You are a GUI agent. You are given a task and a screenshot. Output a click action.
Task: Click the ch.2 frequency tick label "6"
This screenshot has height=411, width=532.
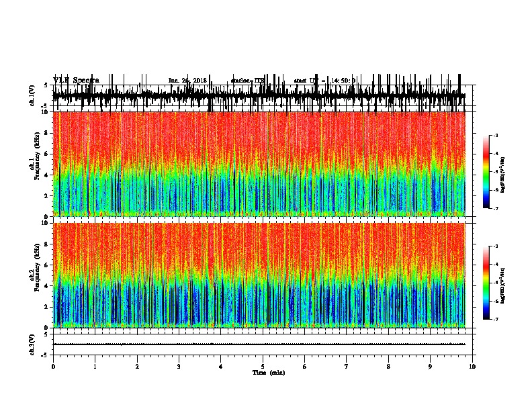pos(46,265)
